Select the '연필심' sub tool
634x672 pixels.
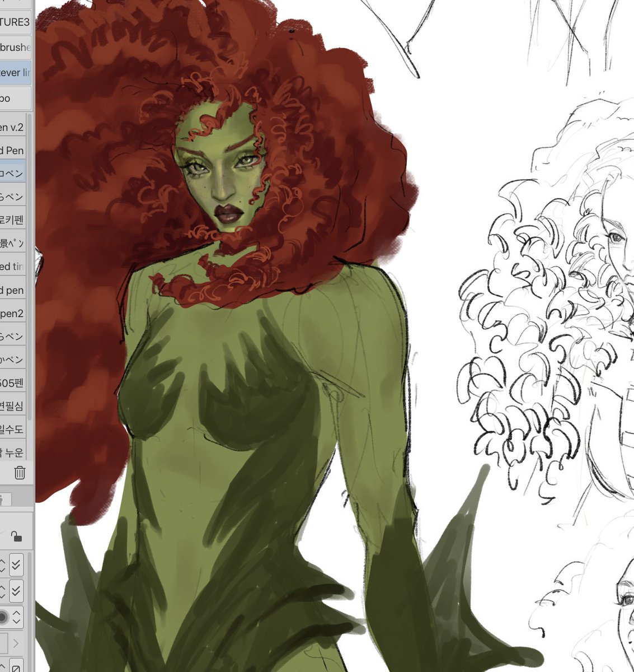[12, 406]
